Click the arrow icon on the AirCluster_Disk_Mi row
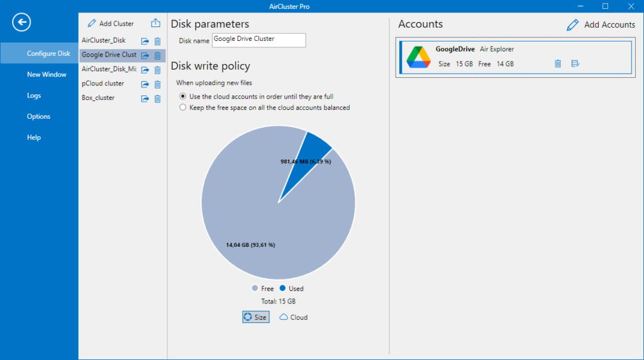This screenshot has height=360, width=644. pos(145,70)
